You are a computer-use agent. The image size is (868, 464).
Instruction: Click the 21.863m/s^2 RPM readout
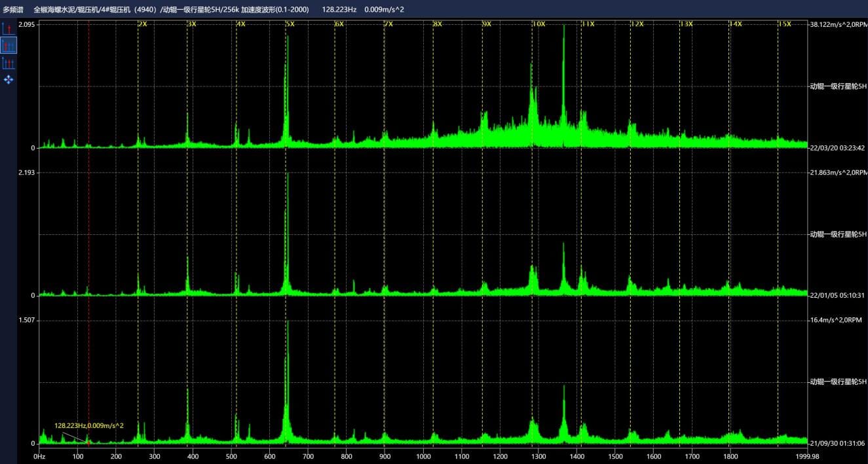pyautogui.click(x=838, y=172)
